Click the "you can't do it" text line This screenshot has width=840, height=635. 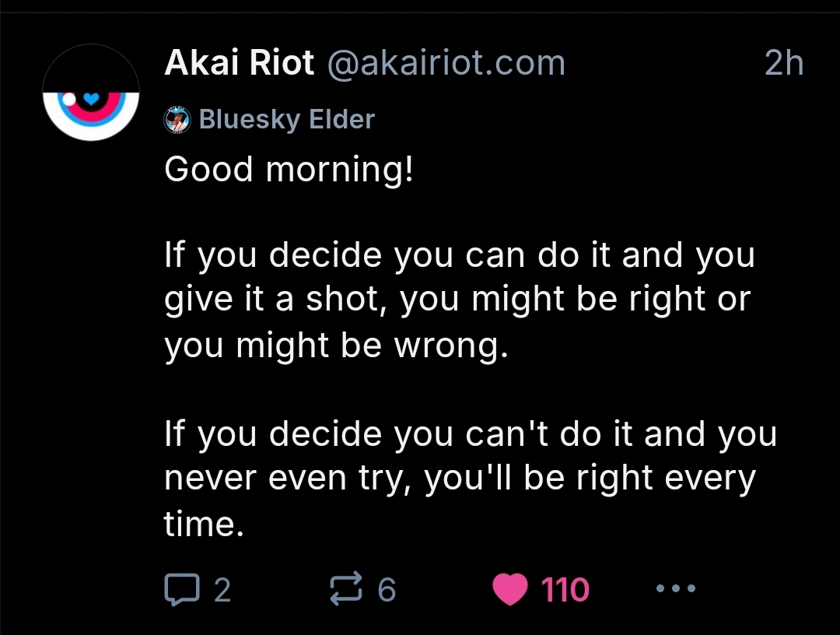pyautogui.click(x=471, y=433)
